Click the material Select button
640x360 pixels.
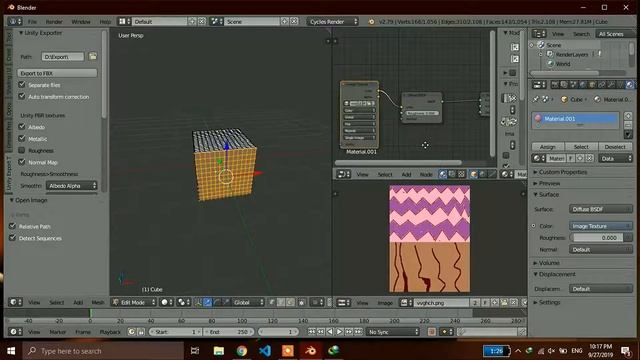pyautogui.click(x=581, y=147)
